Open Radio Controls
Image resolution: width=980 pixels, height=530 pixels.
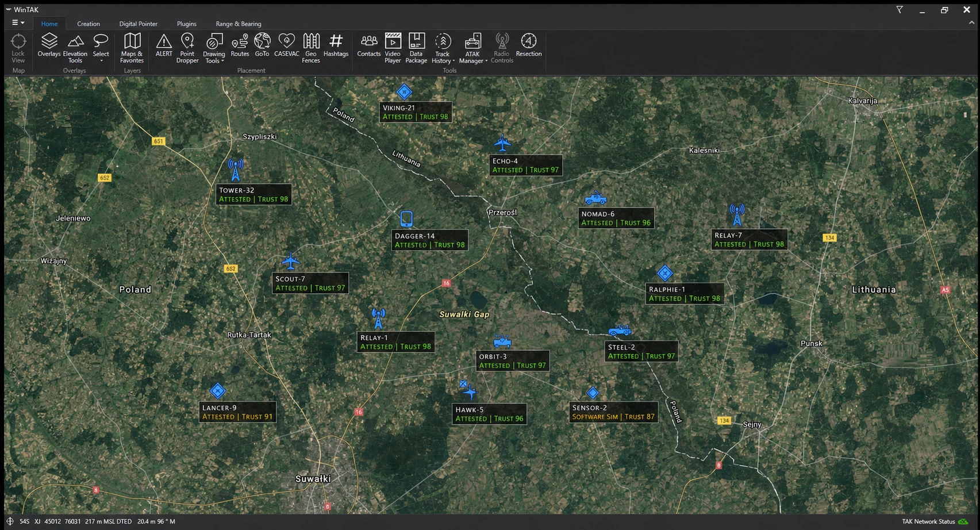click(x=502, y=48)
